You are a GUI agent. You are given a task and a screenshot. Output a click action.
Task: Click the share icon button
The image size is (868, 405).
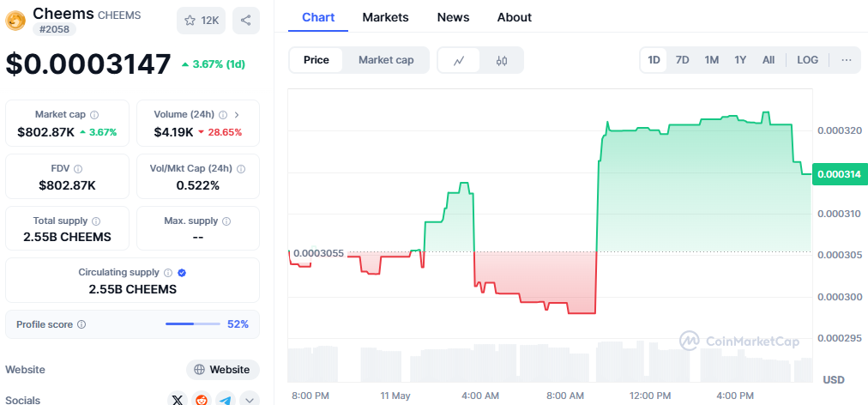pyautogui.click(x=246, y=21)
